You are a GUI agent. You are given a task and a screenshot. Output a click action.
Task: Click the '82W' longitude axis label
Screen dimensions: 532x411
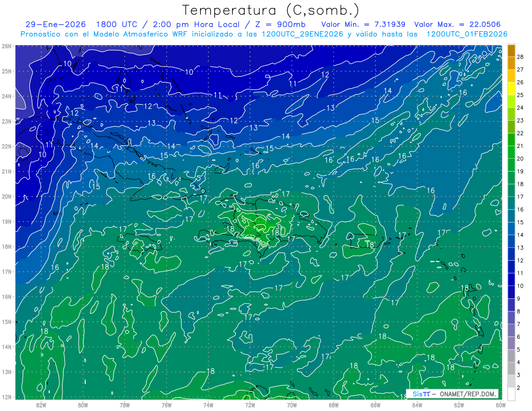click(41, 405)
